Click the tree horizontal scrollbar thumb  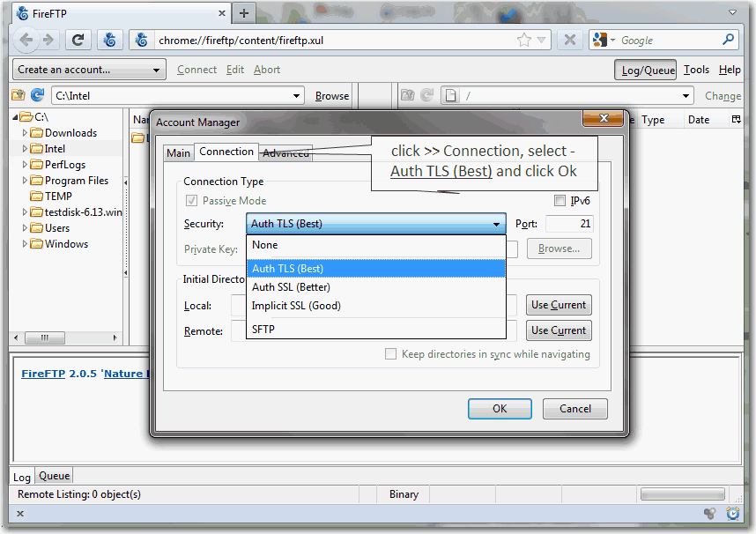[45, 337]
